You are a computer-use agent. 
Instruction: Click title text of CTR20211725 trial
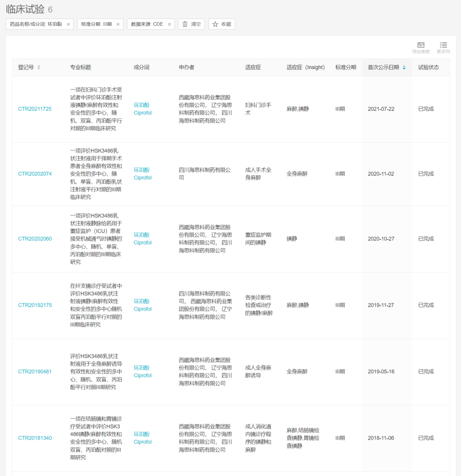coord(96,109)
